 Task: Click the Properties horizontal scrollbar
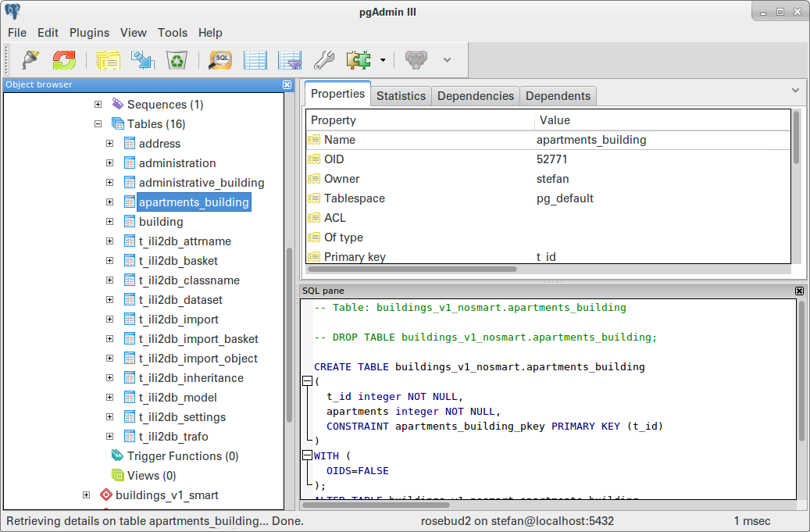pos(412,269)
